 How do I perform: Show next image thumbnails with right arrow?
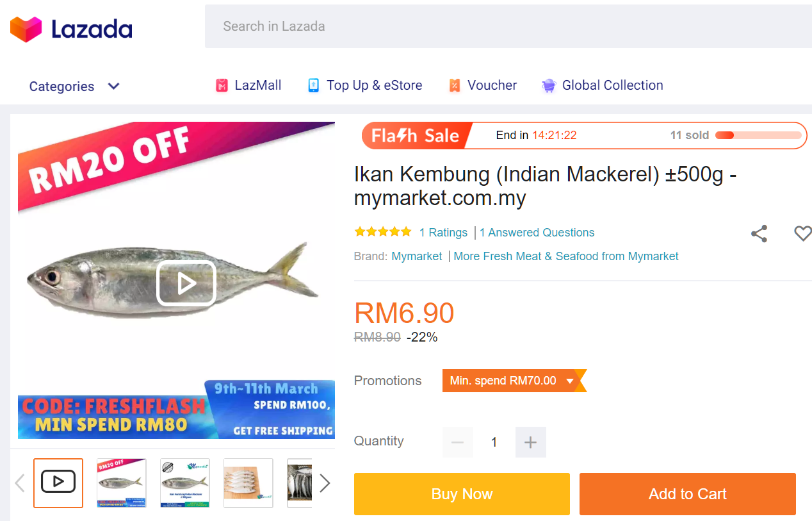pos(325,483)
